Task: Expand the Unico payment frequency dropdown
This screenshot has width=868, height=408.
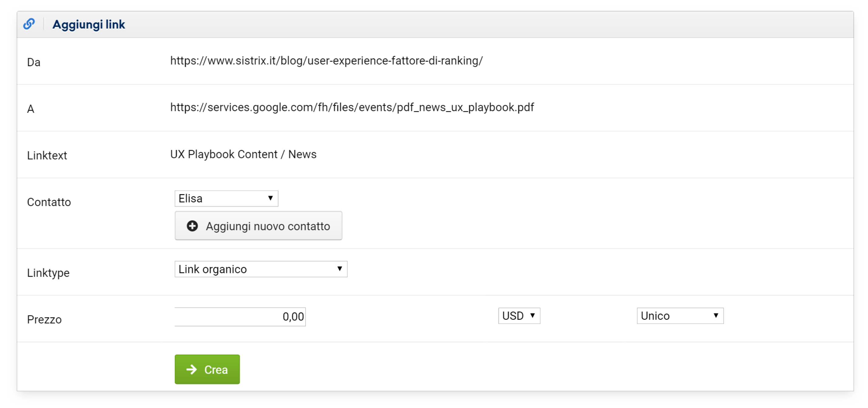Action: pos(680,316)
